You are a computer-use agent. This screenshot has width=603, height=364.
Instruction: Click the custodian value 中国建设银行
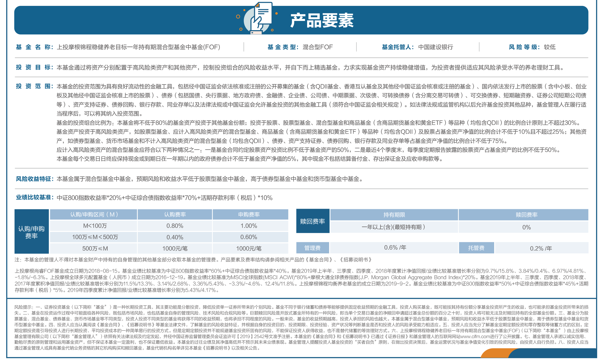click(436, 47)
